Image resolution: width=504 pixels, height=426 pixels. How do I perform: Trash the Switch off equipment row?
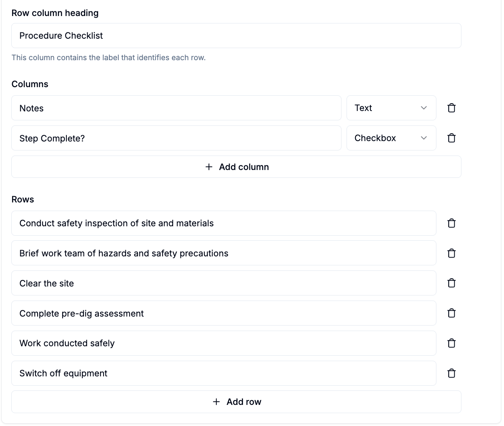pyautogui.click(x=451, y=373)
